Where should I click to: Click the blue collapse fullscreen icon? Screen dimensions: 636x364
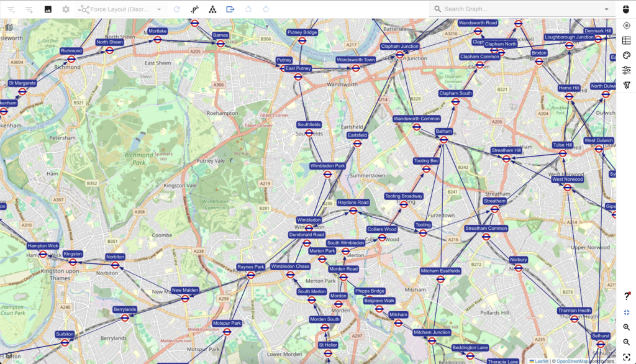(627, 312)
